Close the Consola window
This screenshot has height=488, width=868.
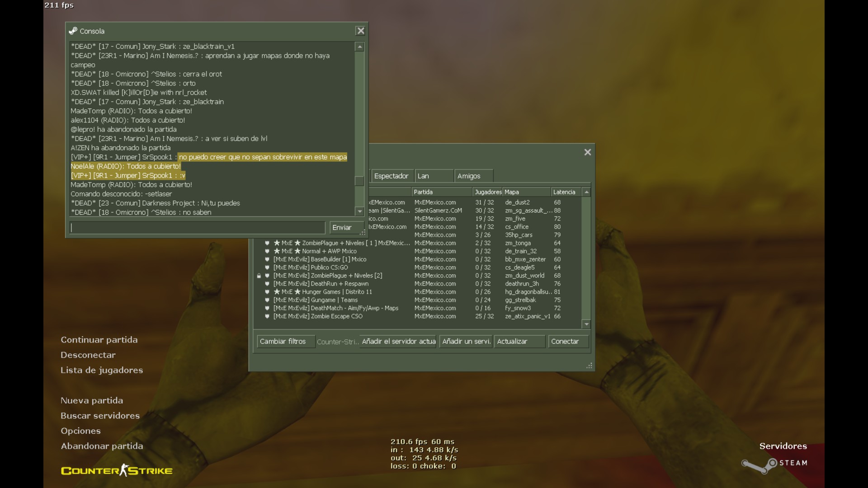[x=360, y=31]
